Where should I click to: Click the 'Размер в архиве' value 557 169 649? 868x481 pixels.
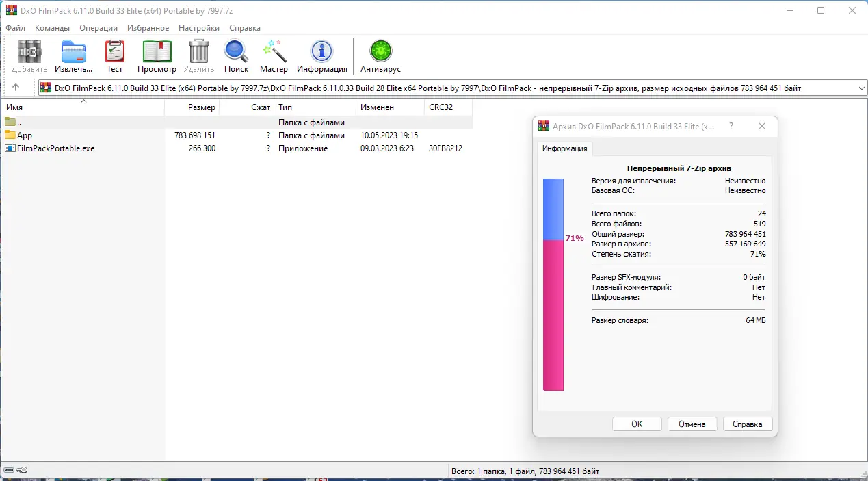(x=746, y=244)
